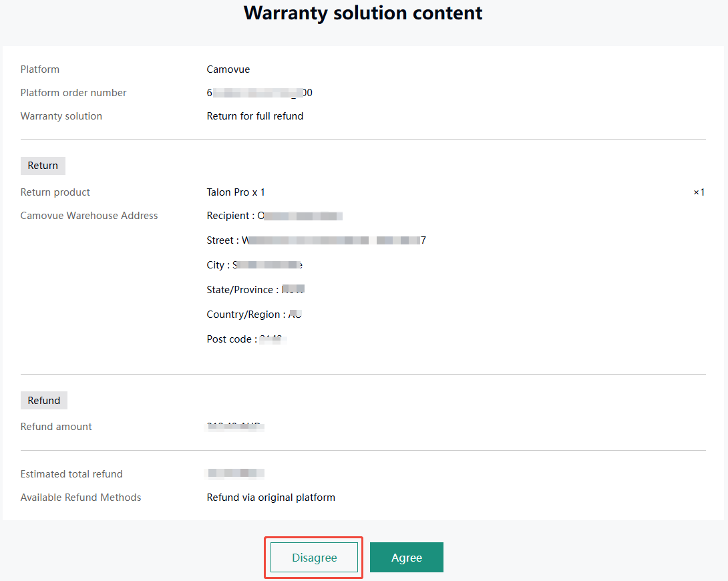This screenshot has height=581, width=728.
Task: Click the 'Warranty solution' label
Action: pos(61,116)
